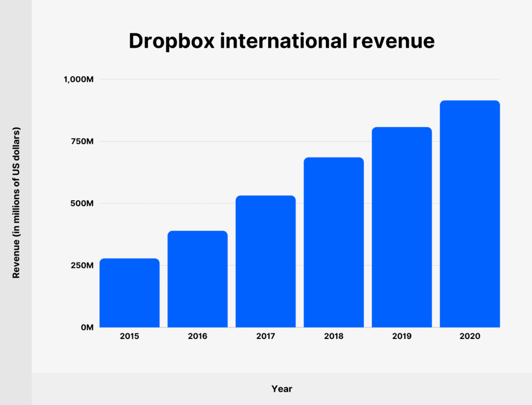Select the 2020 year label
The image size is (532, 405).
click(x=470, y=336)
